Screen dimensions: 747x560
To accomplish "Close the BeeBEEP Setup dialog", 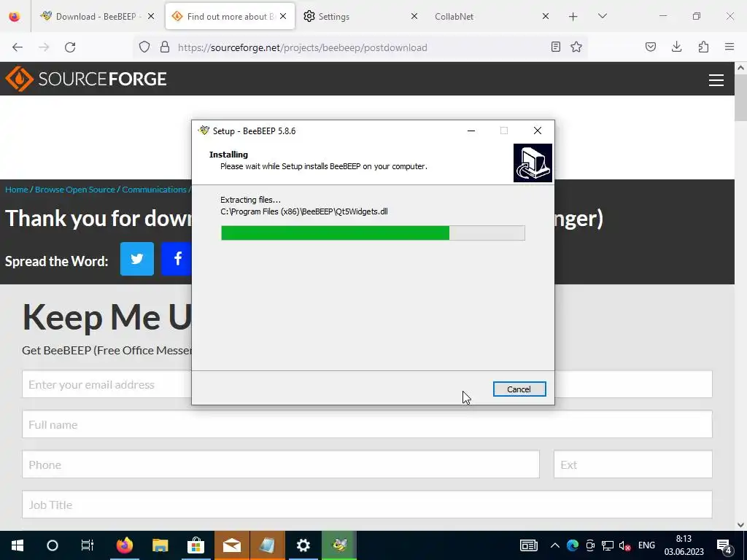I will point(538,131).
